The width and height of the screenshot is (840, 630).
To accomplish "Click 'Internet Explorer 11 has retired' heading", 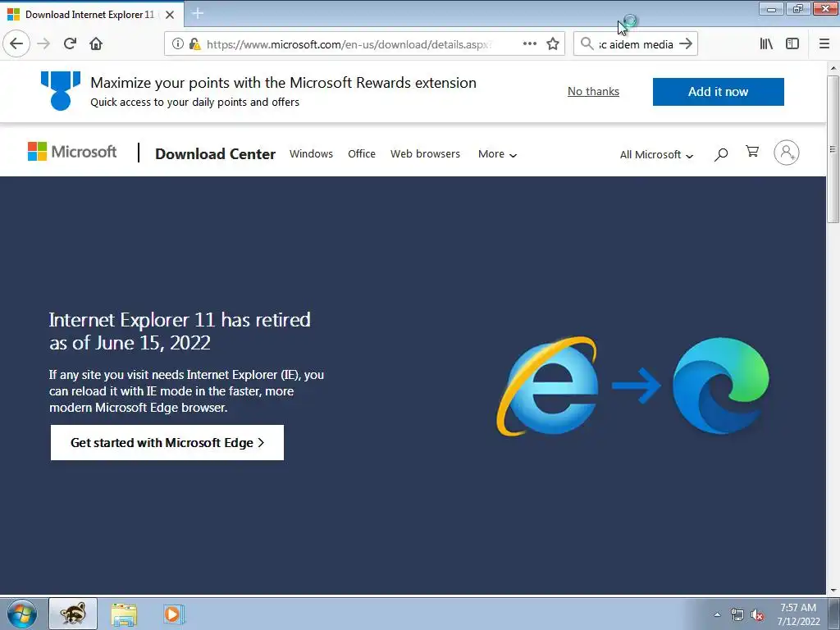I will click(180, 331).
